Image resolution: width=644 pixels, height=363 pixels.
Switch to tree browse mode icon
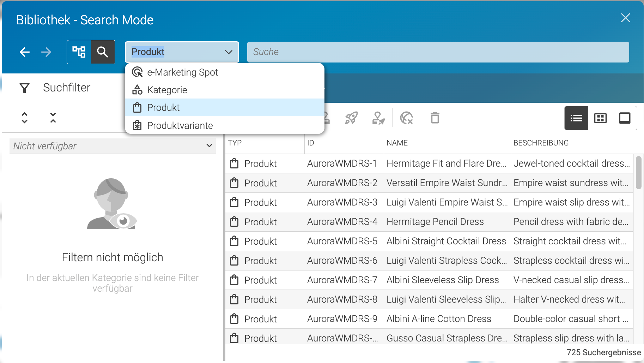coord(79,52)
